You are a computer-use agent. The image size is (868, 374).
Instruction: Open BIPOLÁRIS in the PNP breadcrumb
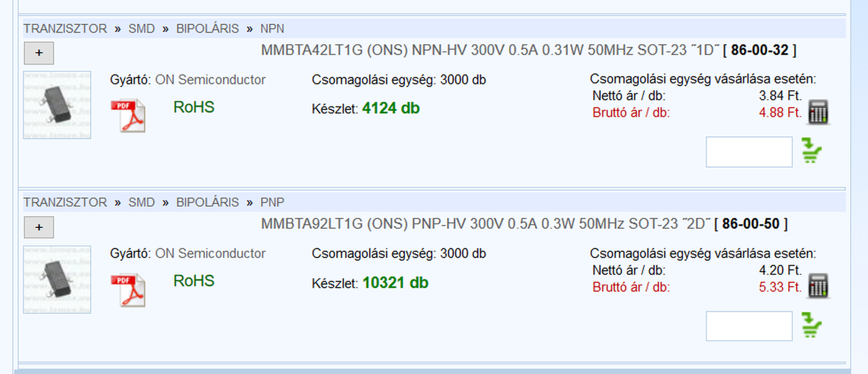tap(208, 202)
